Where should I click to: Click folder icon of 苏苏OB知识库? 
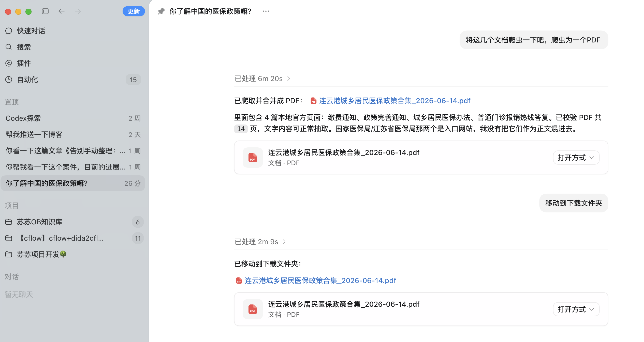click(9, 222)
